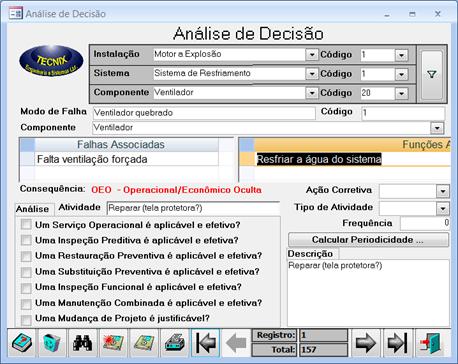Open the Sistema dropdown list
Image resolution: width=458 pixels, height=364 pixels.
coord(312,74)
